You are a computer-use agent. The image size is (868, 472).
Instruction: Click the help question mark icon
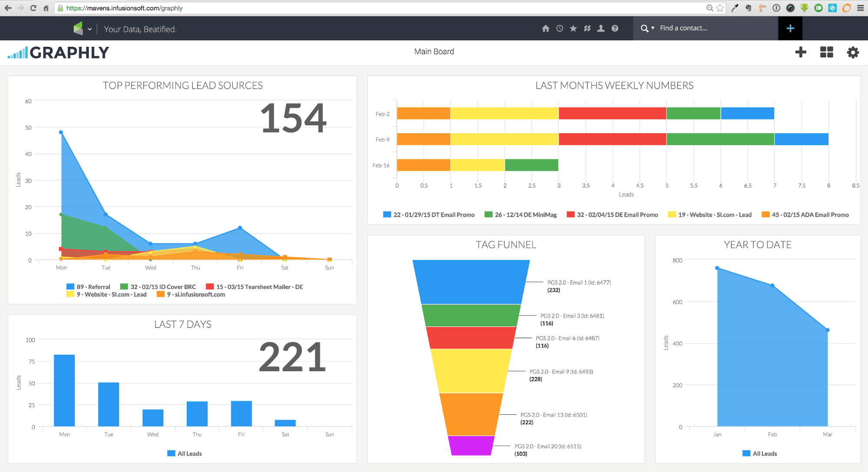(x=615, y=28)
